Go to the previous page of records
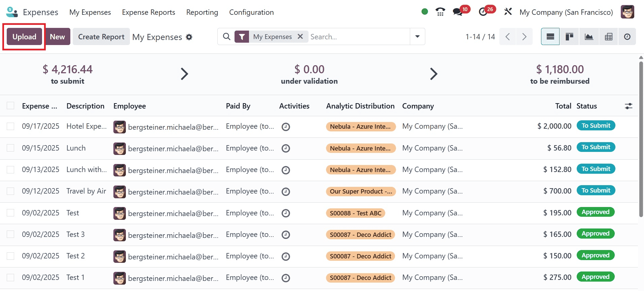 point(508,37)
